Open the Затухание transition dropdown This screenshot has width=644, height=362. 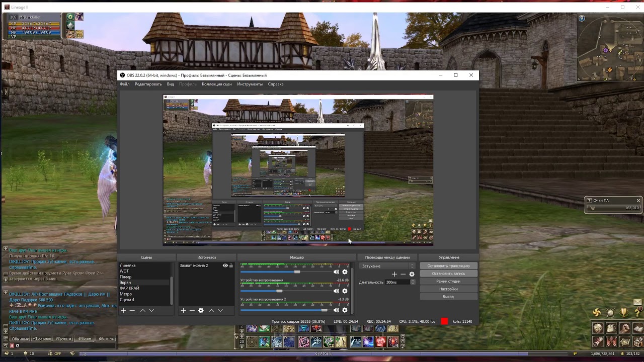[x=387, y=266]
